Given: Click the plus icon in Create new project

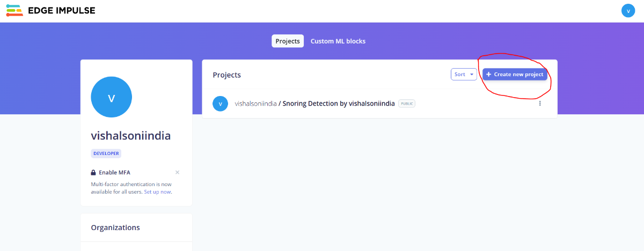Looking at the screenshot, I should click(x=488, y=75).
